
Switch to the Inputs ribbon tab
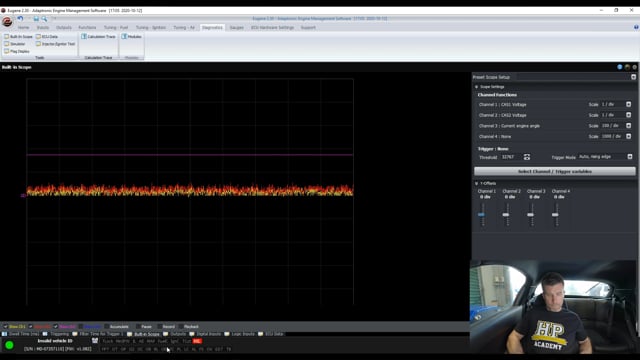pos(42,27)
